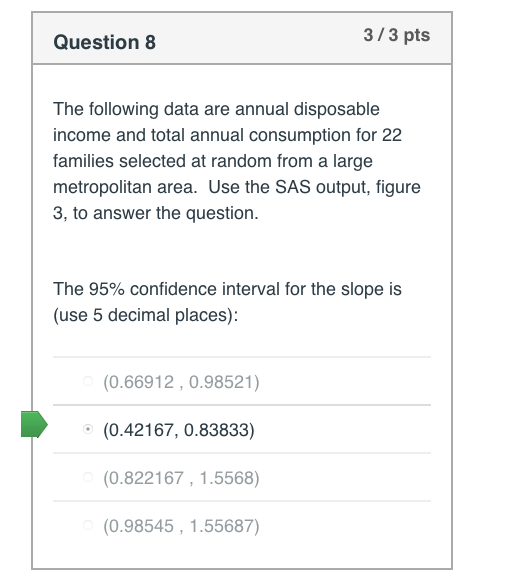Click the 3 / 3 pts score
The height and width of the screenshot is (577, 510).
click(397, 35)
